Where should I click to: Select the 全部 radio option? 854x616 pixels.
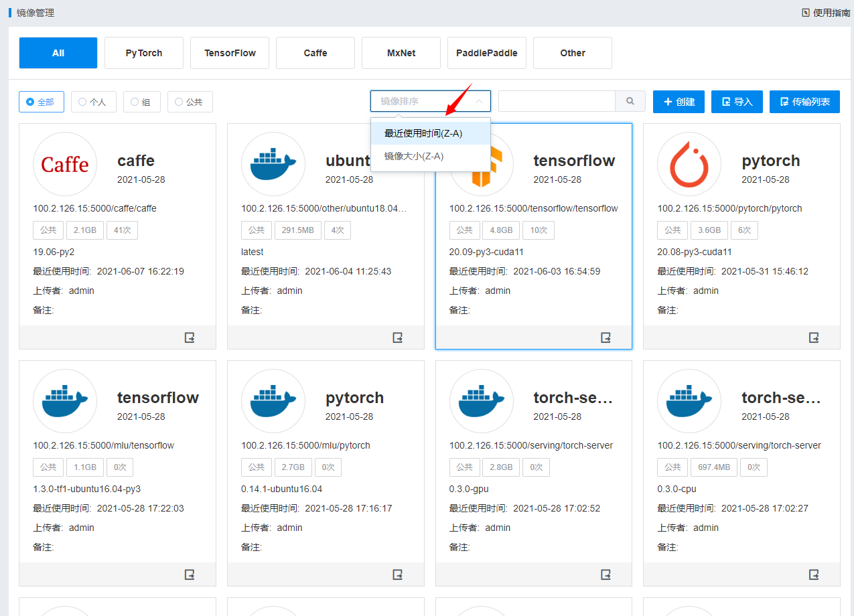(x=40, y=102)
